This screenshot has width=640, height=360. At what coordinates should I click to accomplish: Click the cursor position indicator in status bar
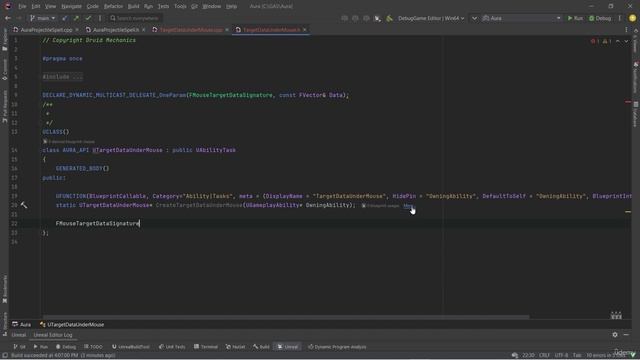[528, 356]
